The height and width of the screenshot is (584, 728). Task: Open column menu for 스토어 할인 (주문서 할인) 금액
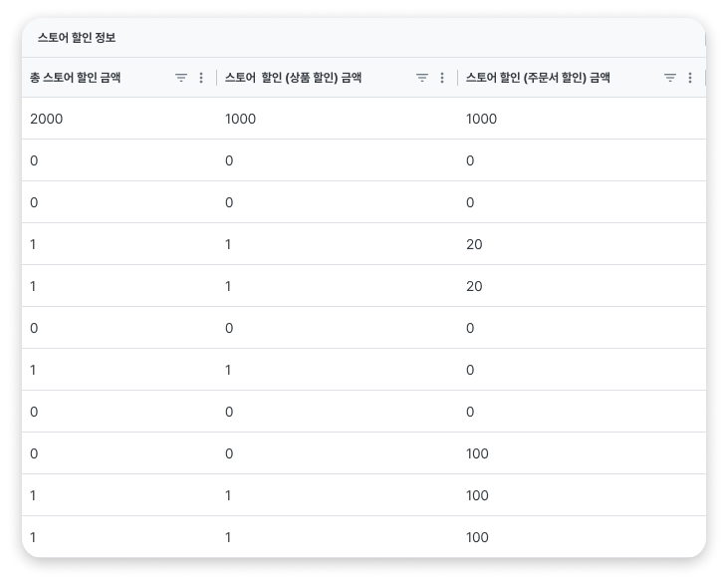tap(690, 78)
